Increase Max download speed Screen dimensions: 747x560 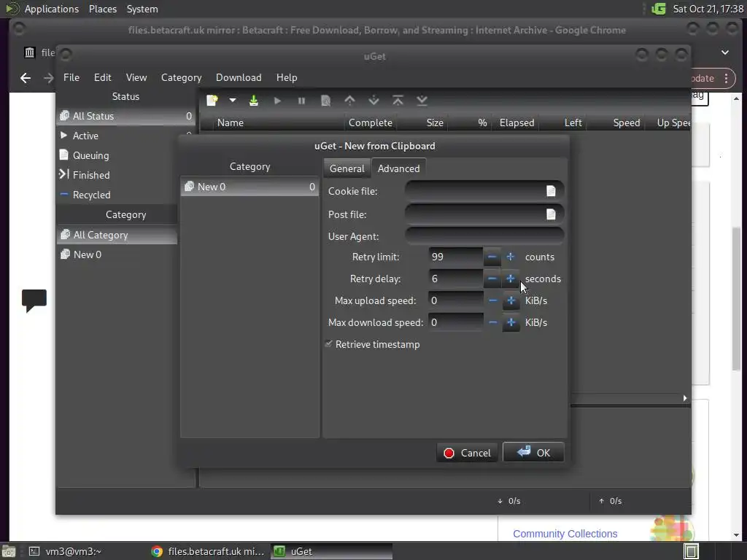tap(511, 323)
